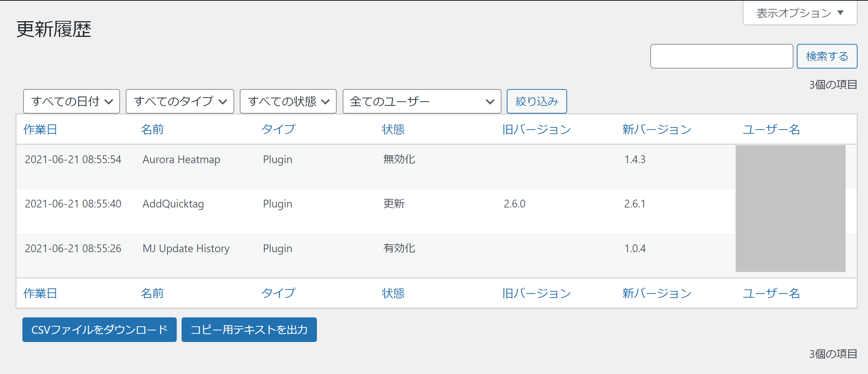Image resolution: width=868 pixels, height=374 pixels.
Task: Open the すべての状態 status filter dropdown
Action: 288,101
